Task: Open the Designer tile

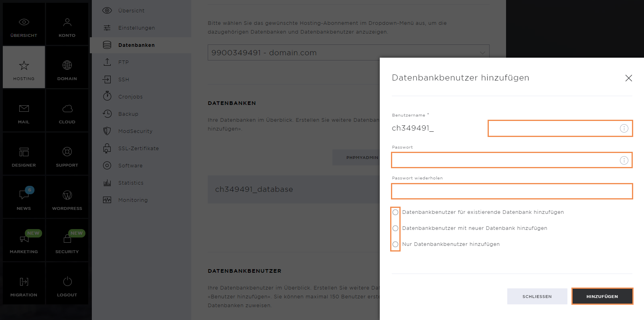Action: [x=24, y=157]
